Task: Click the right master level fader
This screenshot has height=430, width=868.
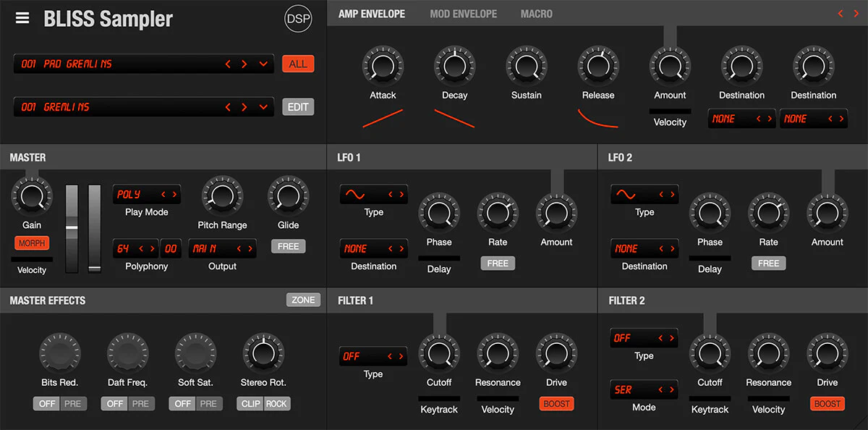Action: [95, 229]
